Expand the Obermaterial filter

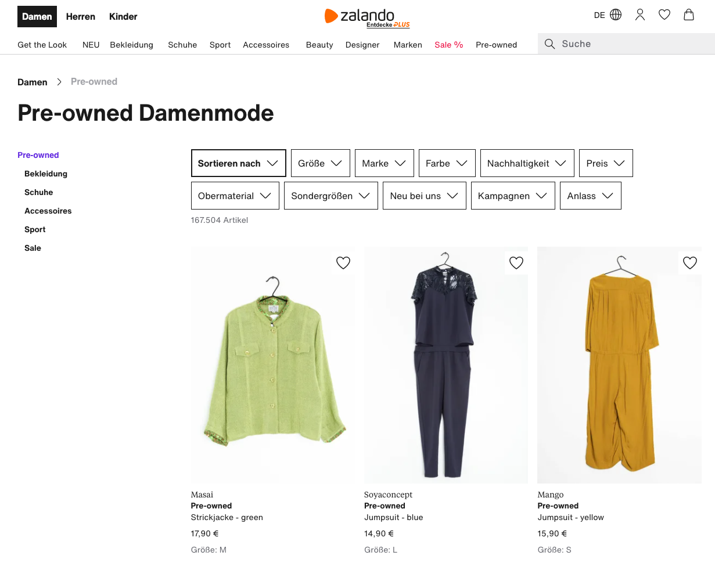coord(235,196)
